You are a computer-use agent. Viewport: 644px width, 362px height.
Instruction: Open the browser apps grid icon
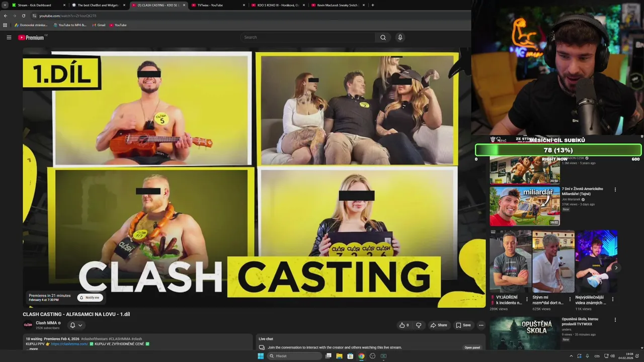point(5,25)
